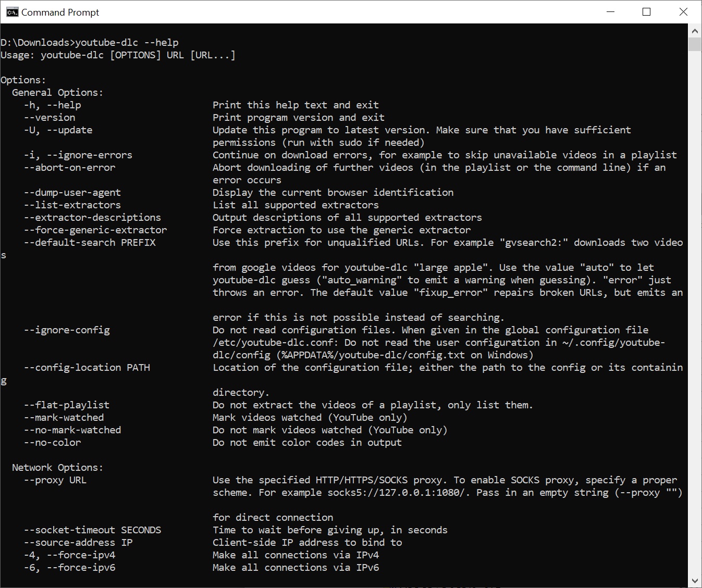Click the '--no-color' option text

(52, 443)
